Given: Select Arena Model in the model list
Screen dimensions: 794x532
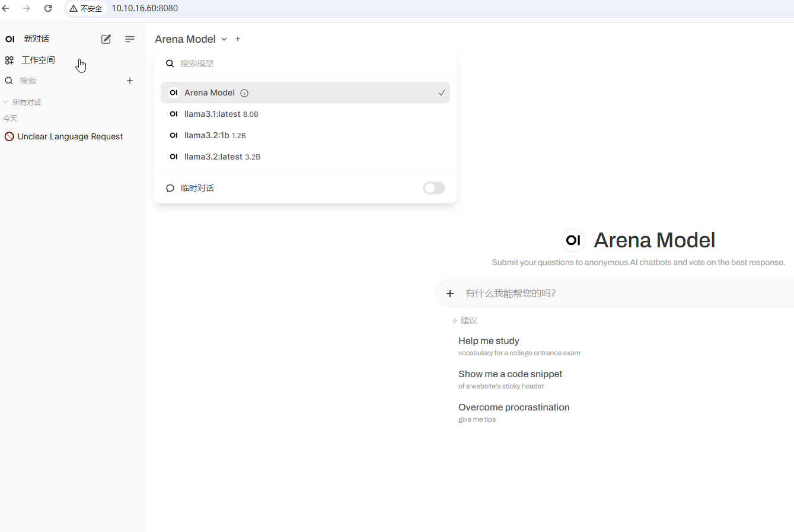Looking at the screenshot, I should (x=305, y=93).
